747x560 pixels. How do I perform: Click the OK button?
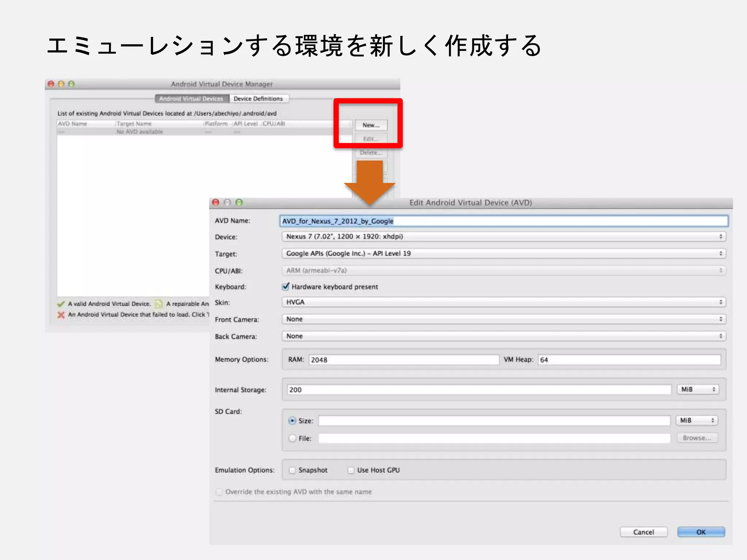coord(701,532)
